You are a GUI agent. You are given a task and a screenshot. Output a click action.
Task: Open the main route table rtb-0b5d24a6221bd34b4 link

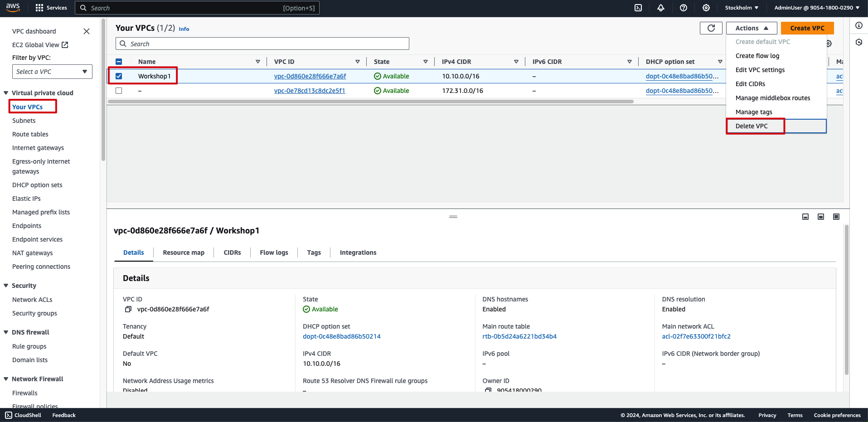pos(519,336)
